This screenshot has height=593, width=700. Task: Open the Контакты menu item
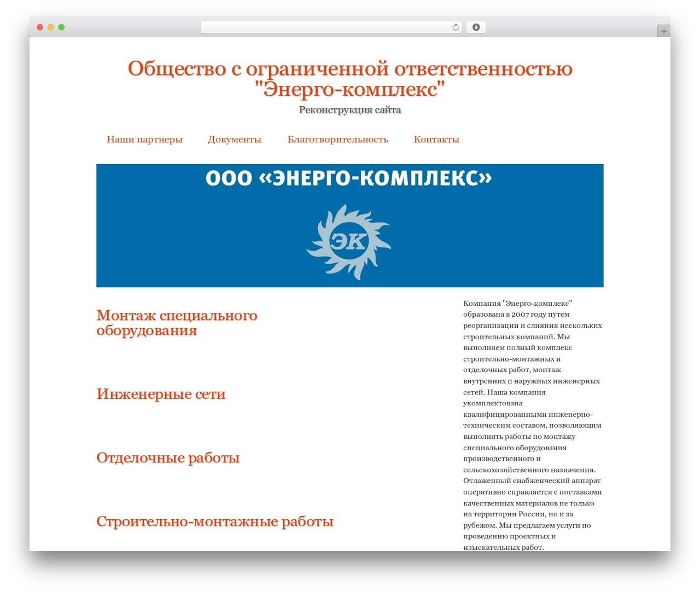pos(436,139)
